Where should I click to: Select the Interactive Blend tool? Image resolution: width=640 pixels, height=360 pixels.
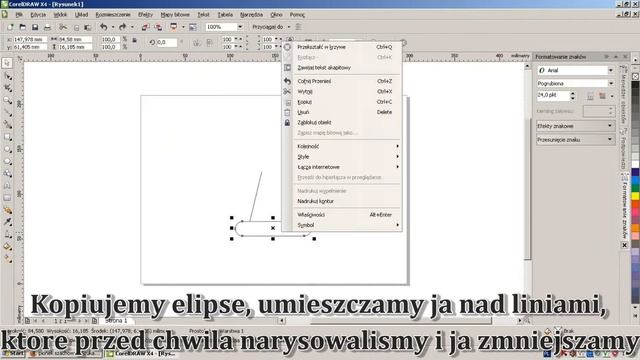pyautogui.click(x=7, y=210)
